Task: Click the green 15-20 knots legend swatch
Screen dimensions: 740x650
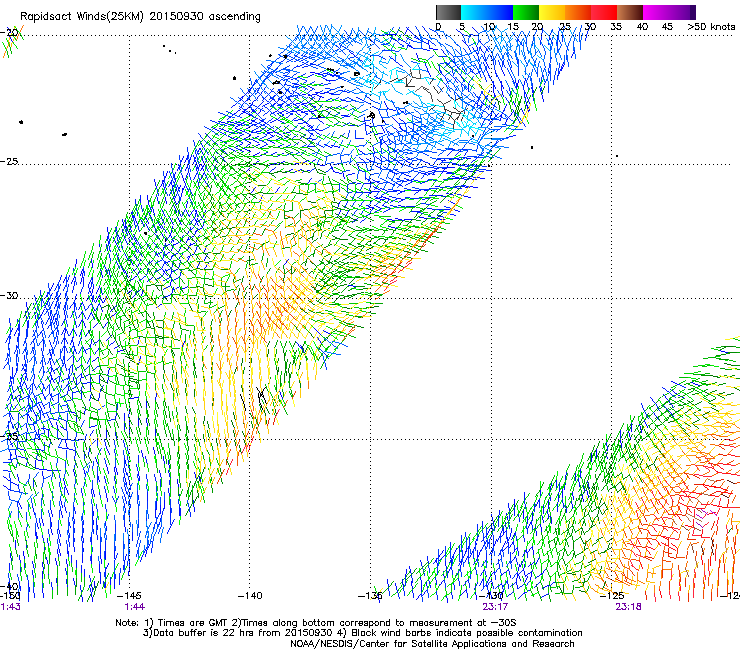Action: tap(526, 12)
